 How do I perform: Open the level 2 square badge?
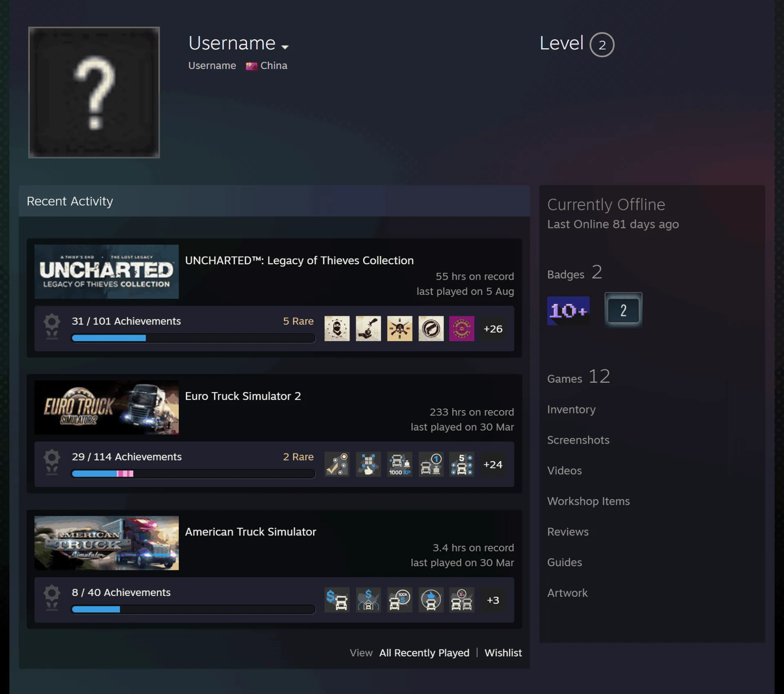pos(623,310)
